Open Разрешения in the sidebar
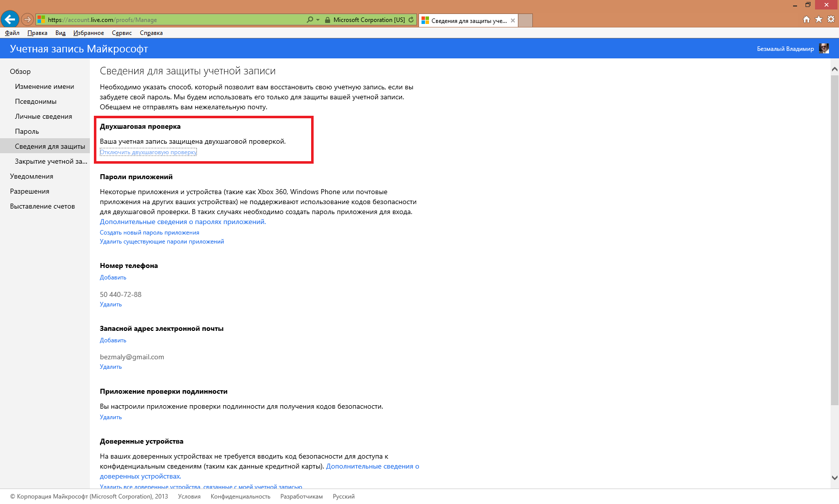This screenshot has height=504, width=839. pyautogui.click(x=29, y=191)
